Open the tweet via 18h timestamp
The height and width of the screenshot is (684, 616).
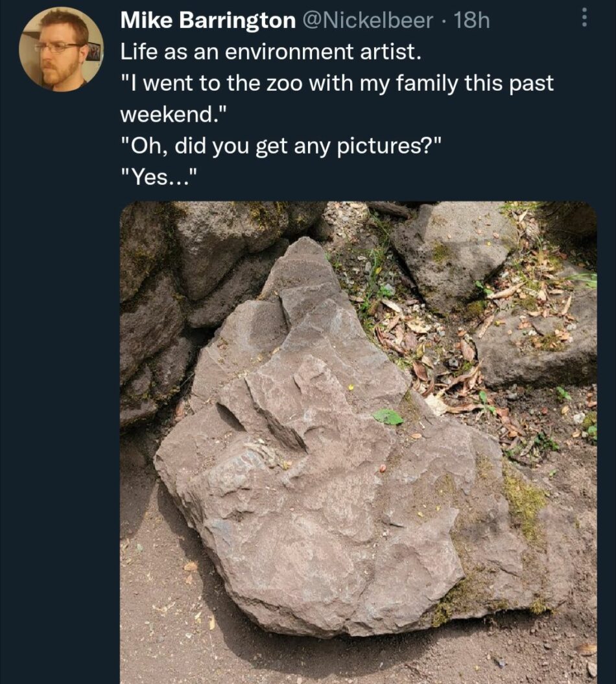[x=471, y=21]
